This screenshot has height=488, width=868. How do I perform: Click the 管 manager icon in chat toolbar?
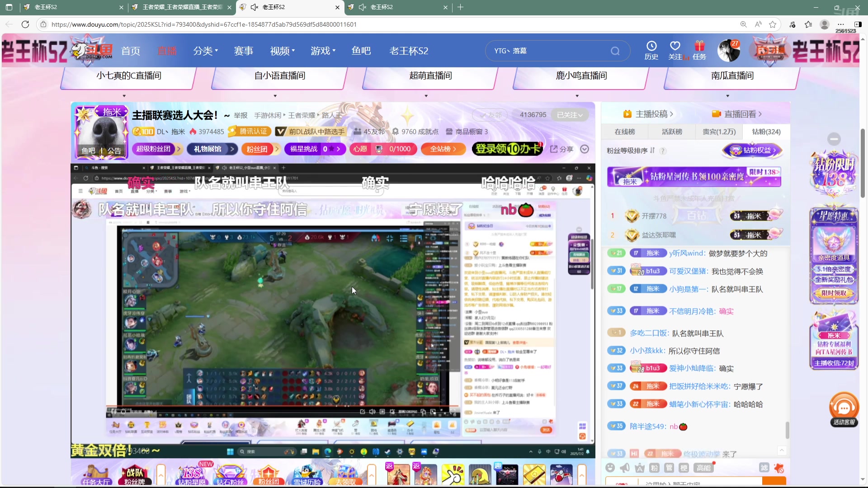pyautogui.click(x=669, y=468)
